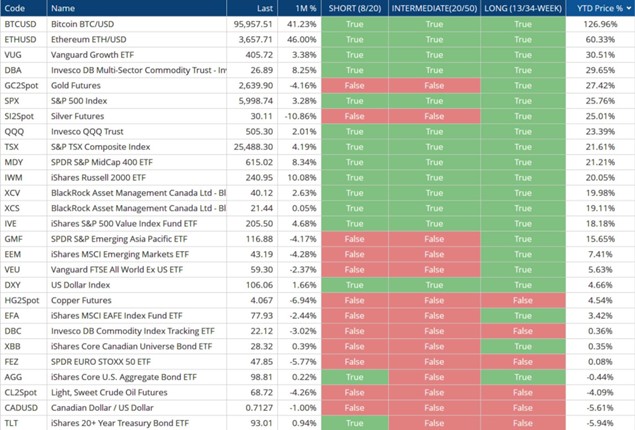Click TLT YTD value -5.94%
The height and width of the screenshot is (430, 635).
point(600,424)
